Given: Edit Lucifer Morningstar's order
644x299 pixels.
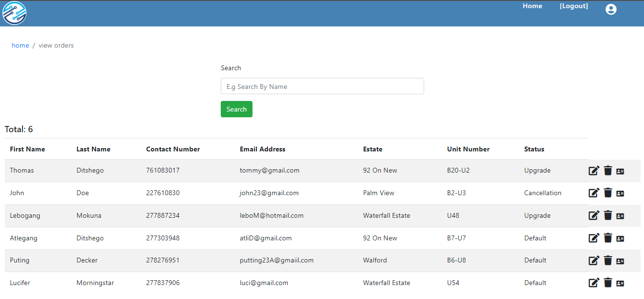Looking at the screenshot, I should pos(594,283).
